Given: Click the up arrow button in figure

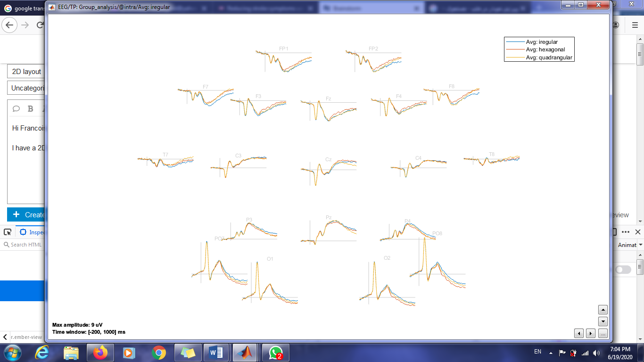Looking at the screenshot, I should (x=603, y=310).
